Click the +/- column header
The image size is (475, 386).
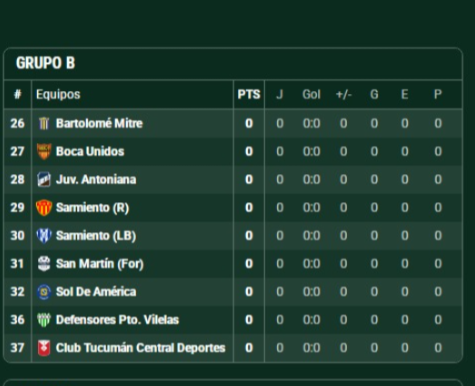point(343,95)
